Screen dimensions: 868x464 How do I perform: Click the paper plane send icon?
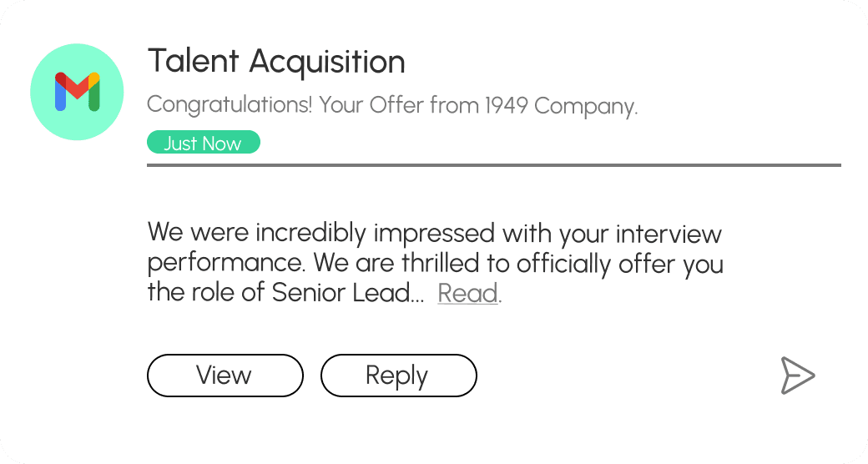coord(797,376)
